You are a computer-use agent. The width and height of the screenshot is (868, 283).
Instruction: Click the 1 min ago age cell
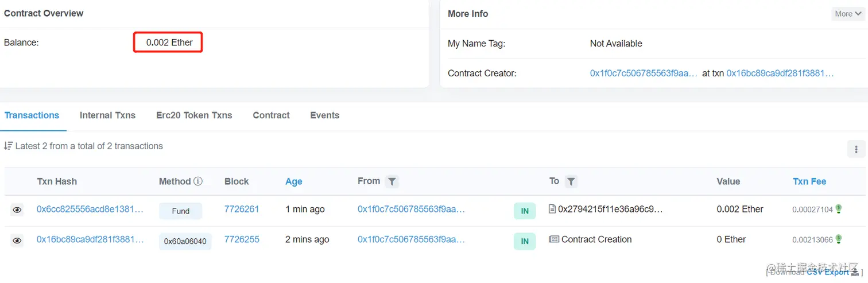coord(305,209)
